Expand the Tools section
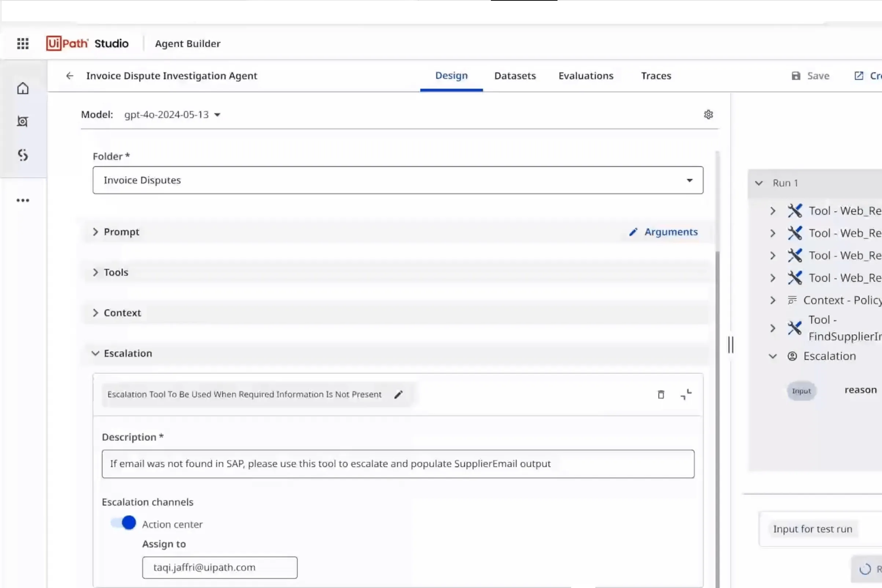Screen dimensions: 882x588 pos(95,273)
